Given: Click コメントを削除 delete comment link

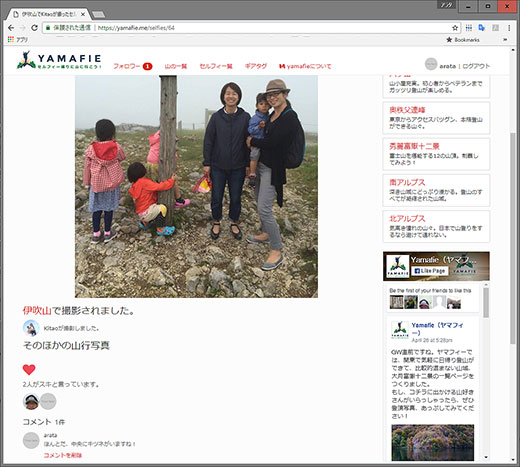Looking at the screenshot, I should [63, 455].
